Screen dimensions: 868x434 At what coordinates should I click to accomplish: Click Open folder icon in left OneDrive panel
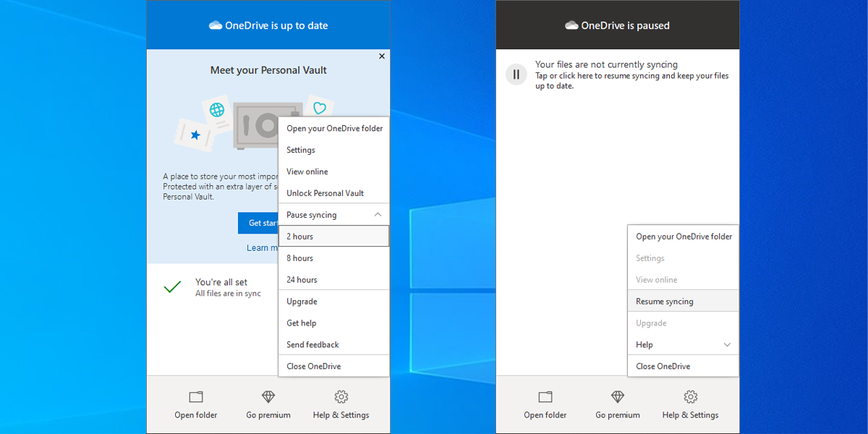pos(196,397)
